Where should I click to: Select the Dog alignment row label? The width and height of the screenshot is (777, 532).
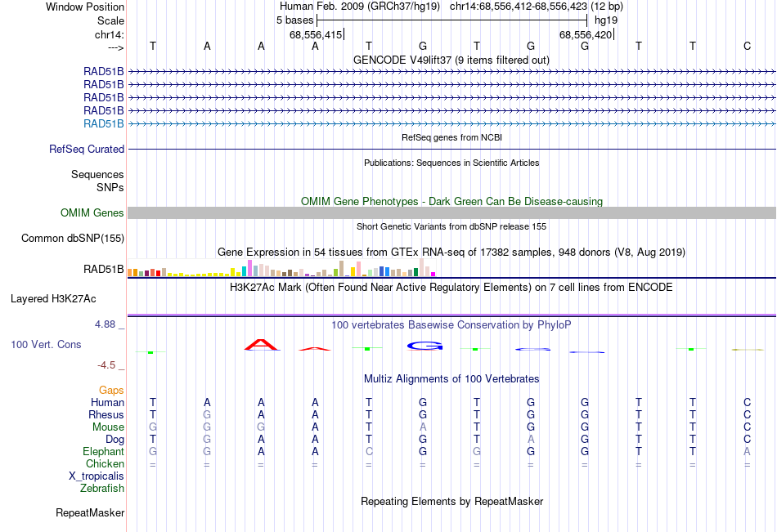point(115,440)
